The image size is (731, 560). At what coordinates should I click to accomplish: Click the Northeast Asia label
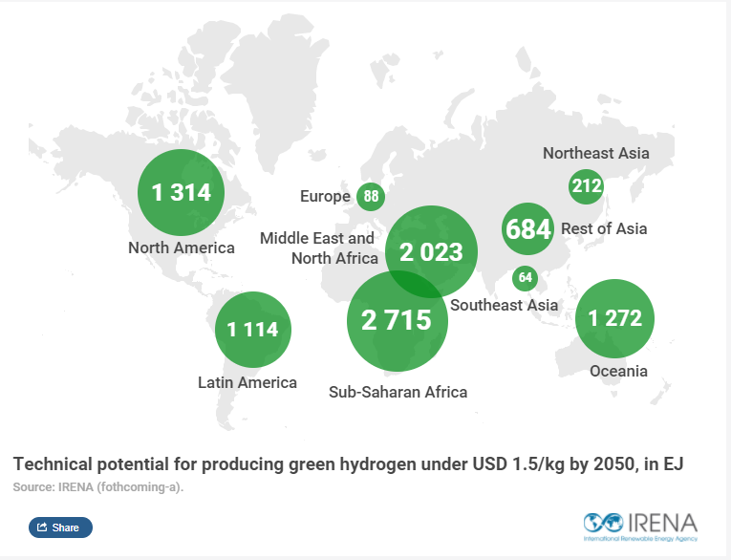click(596, 153)
